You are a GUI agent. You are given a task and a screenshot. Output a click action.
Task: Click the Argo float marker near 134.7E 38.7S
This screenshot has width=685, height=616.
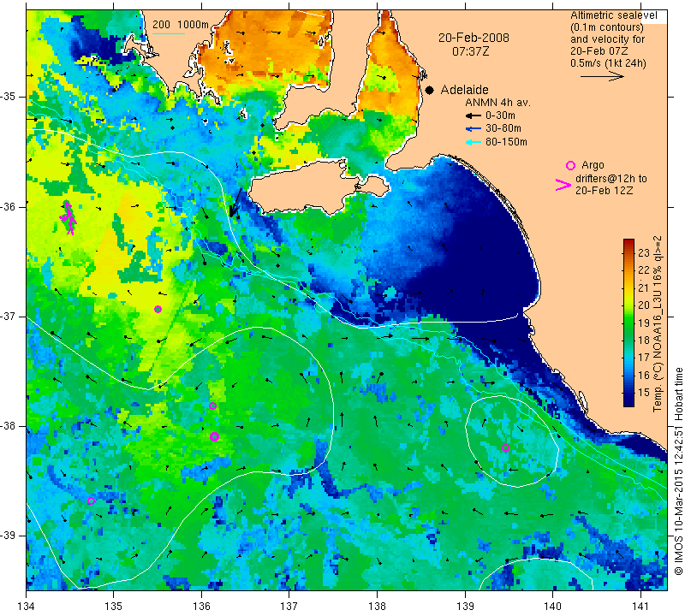pos(91,500)
